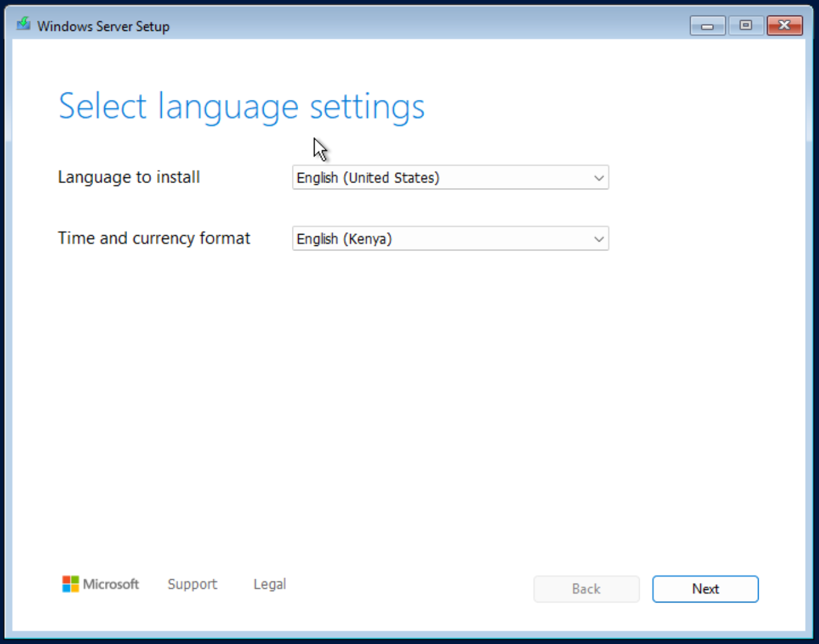Click the Windows Server Setup title bar icon
The image size is (819, 644).
pyautogui.click(x=23, y=24)
